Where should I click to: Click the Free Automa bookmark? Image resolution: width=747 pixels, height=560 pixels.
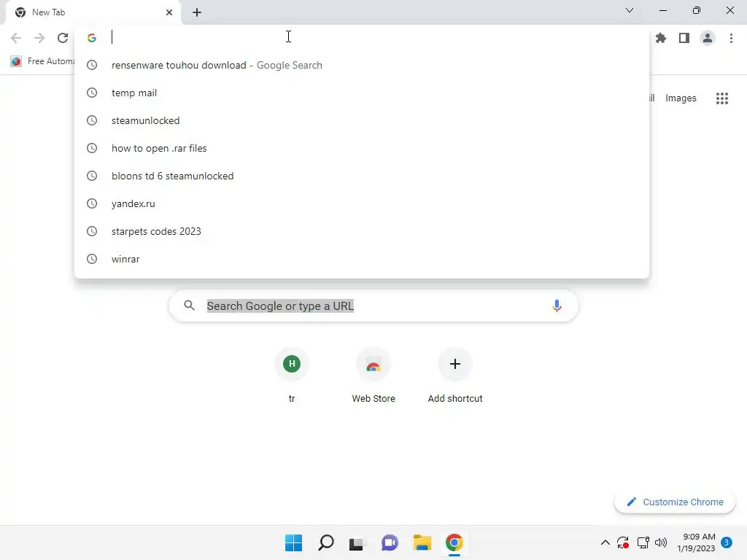click(42, 61)
